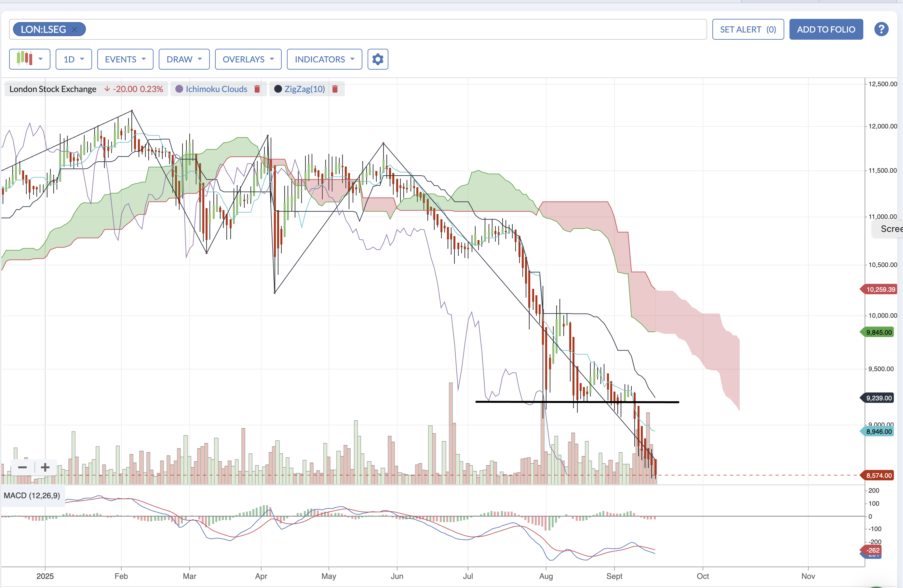Open the candlestick chart type dropdown
The height and width of the screenshot is (588, 903).
click(30, 59)
